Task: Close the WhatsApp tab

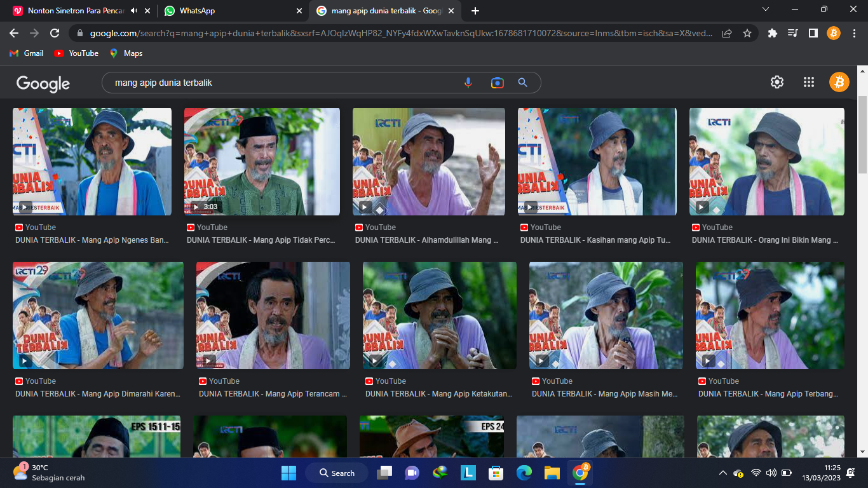Action: (x=299, y=11)
